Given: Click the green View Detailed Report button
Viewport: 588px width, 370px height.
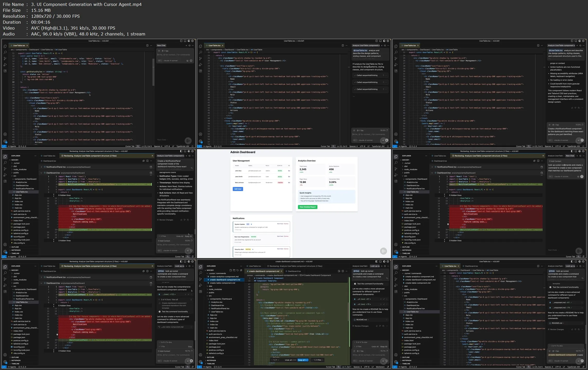Looking at the screenshot, I should tap(307, 207).
